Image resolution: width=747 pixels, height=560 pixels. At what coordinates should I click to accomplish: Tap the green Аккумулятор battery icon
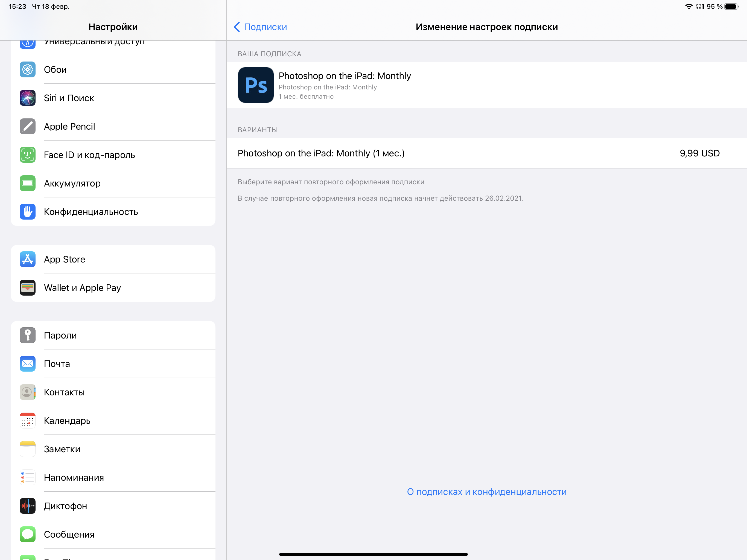27,183
